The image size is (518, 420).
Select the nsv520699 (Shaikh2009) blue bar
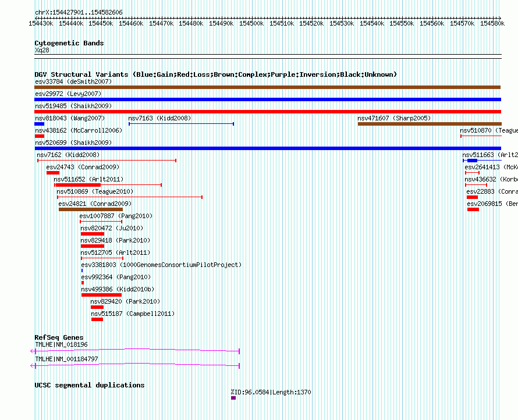tap(268, 148)
